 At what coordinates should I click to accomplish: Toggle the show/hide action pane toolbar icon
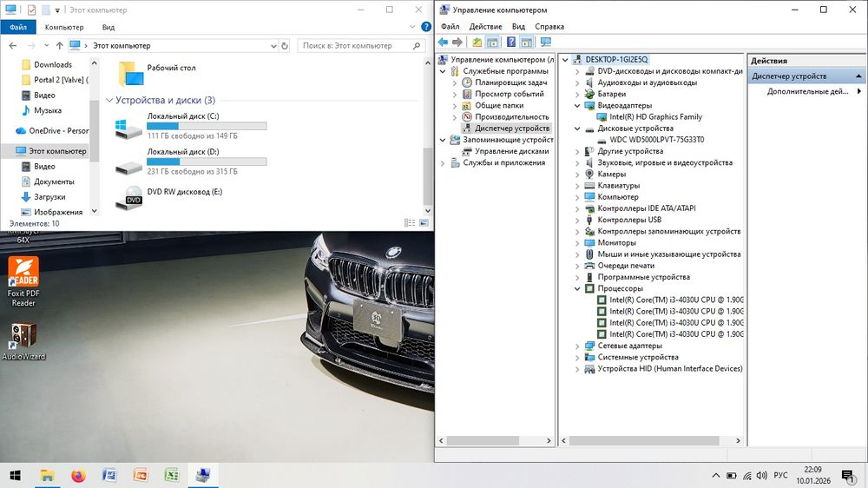pyautogui.click(x=527, y=42)
